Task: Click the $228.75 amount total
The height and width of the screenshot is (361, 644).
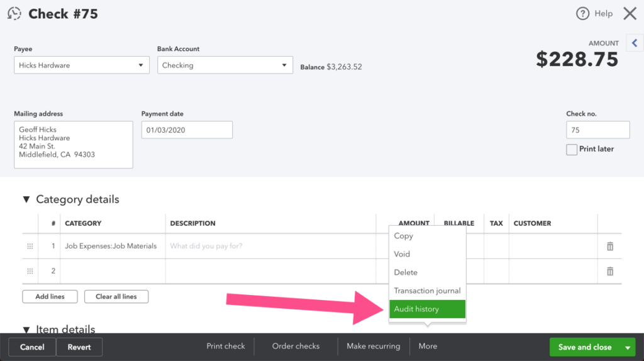Action: pyautogui.click(x=577, y=60)
